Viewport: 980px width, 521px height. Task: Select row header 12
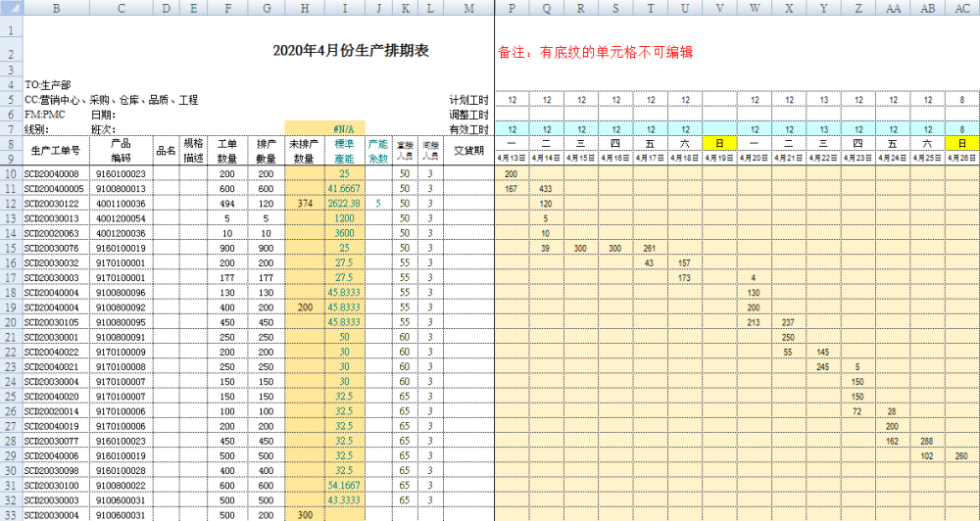11,204
